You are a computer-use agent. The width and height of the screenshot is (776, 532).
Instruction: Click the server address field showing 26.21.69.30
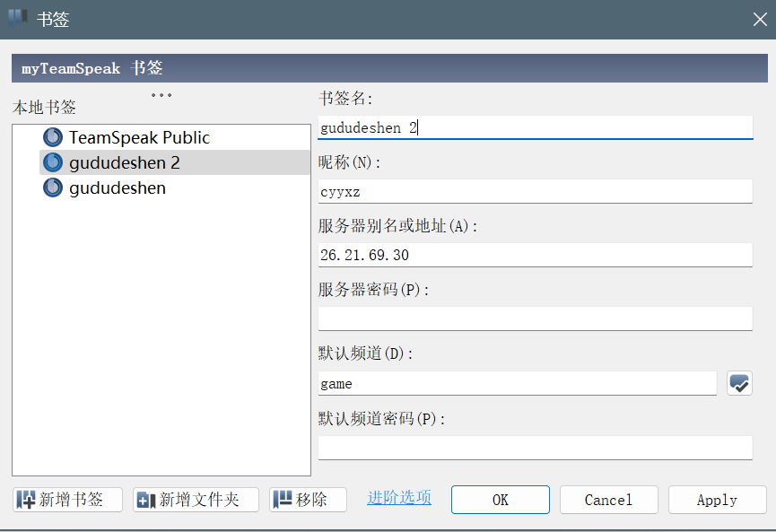tap(536, 255)
